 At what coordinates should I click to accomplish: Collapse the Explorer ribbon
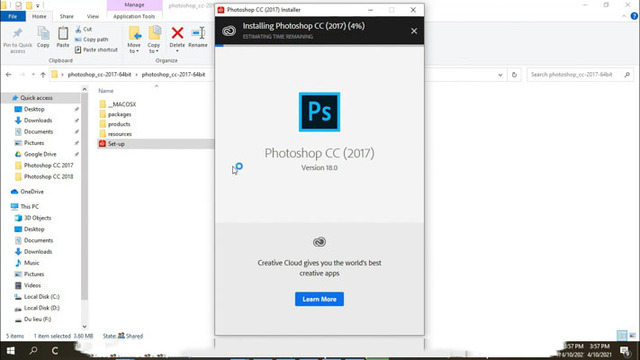[624, 16]
